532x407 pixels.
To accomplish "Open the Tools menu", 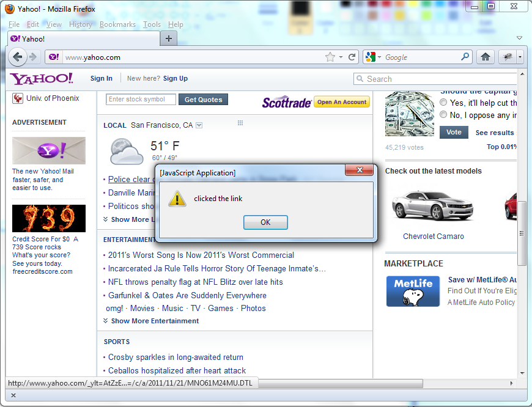I will coord(152,24).
